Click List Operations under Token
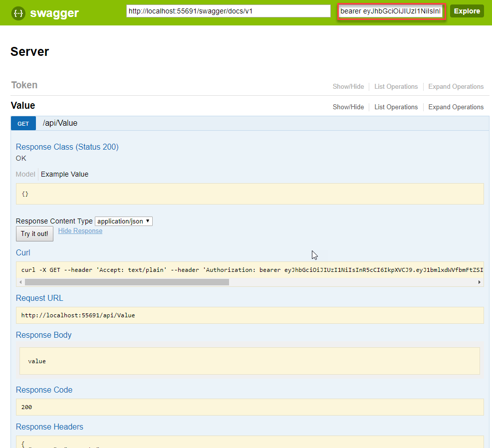Screen dimensions: 492x448 [396, 86]
